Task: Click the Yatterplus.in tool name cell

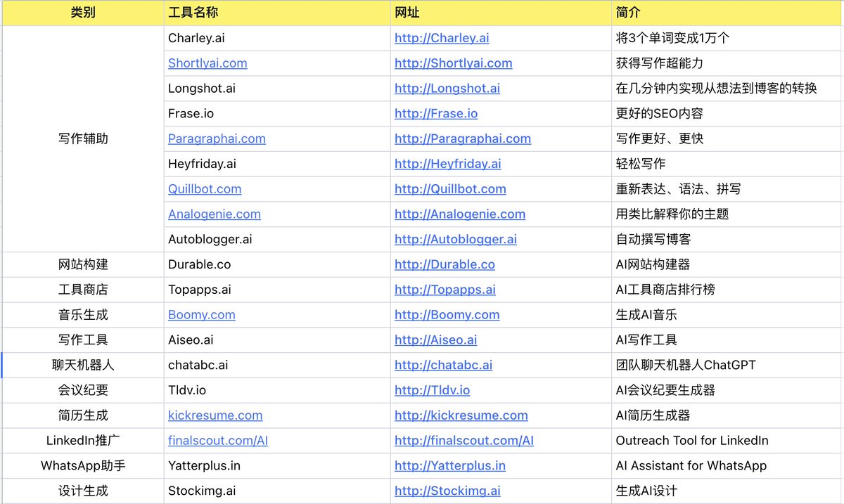Action: pos(277,465)
